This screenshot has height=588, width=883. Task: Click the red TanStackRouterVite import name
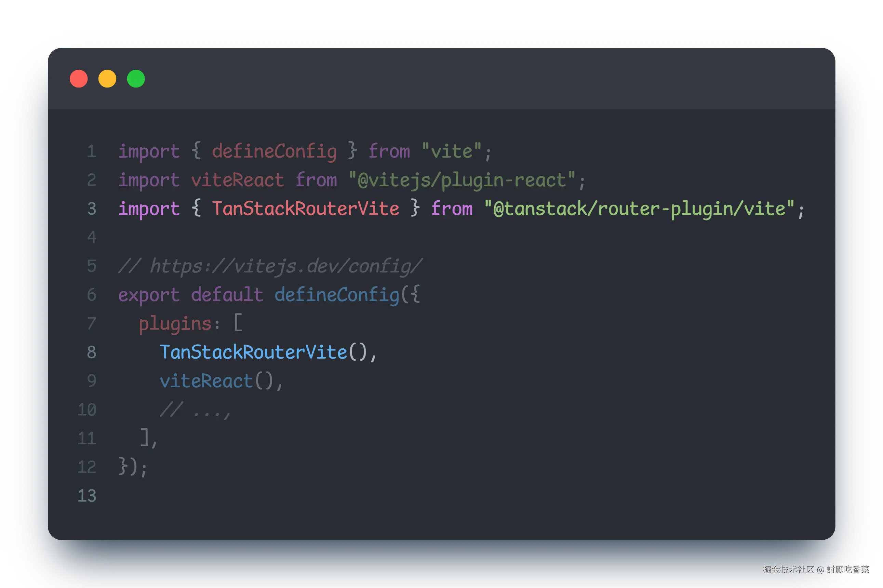coord(306,209)
